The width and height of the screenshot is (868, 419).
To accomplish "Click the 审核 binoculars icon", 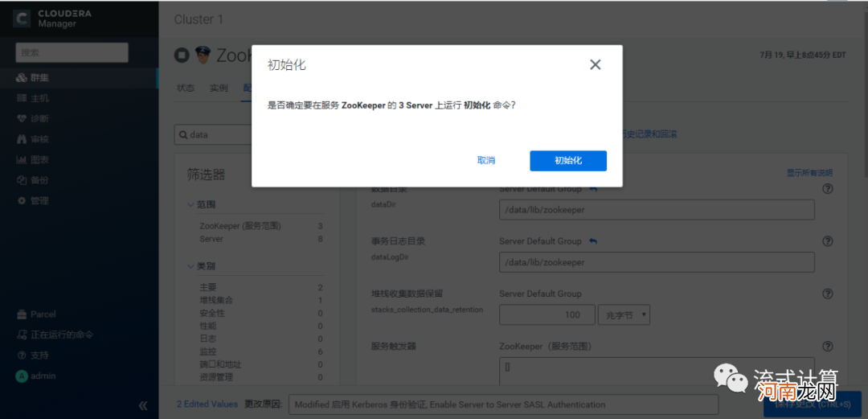I will tap(22, 139).
